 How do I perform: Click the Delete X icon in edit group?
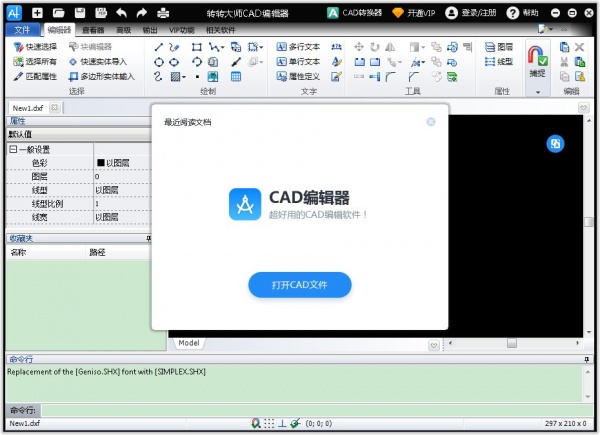coord(579,47)
